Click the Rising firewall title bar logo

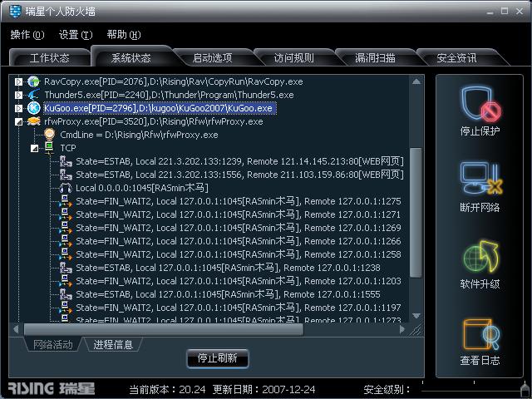pyautogui.click(x=15, y=11)
